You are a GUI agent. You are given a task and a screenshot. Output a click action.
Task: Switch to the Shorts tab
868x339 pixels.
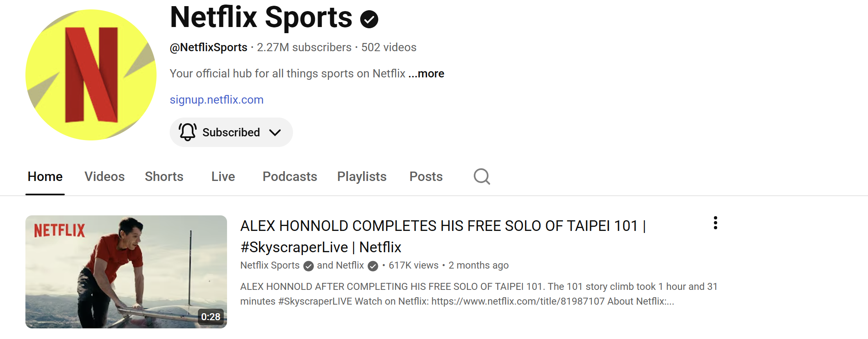(164, 176)
